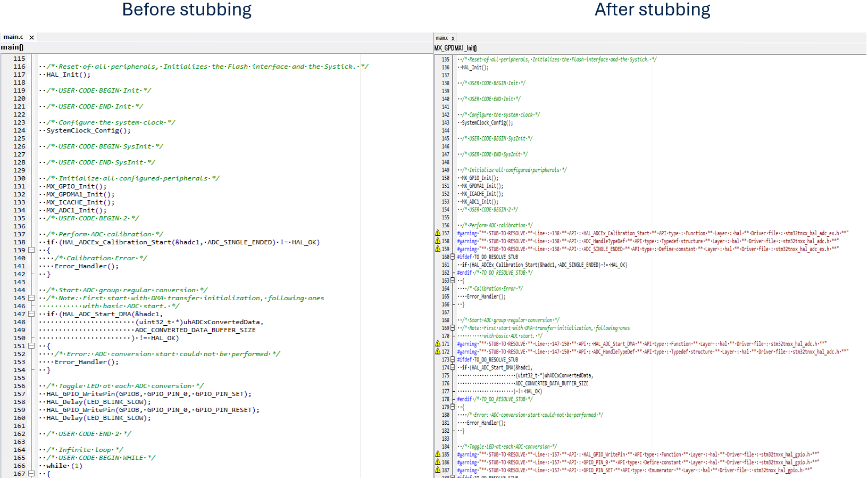
Task: Click the warning icon on line 187
Action: pos(438,470)
